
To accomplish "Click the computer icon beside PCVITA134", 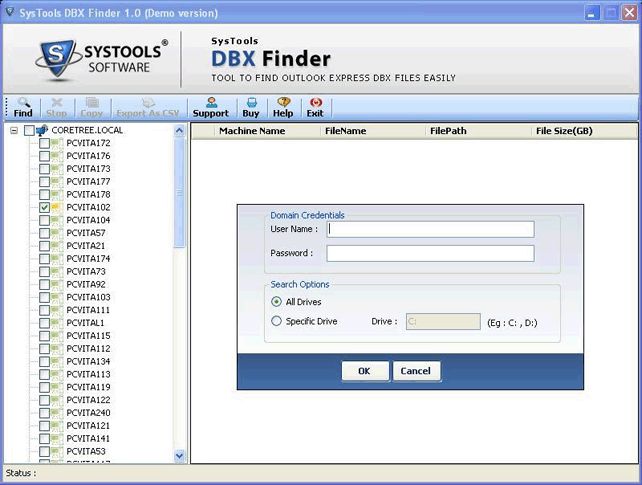I will (57, 361).
